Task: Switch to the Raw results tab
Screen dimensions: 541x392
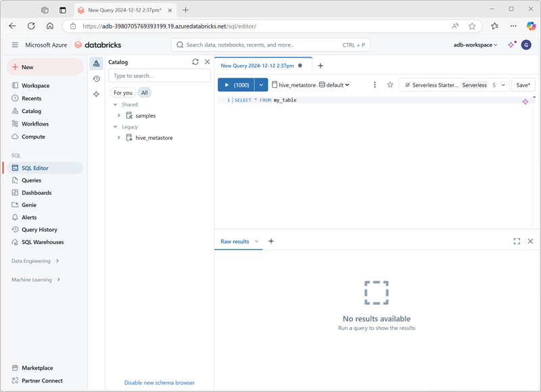Action: (x=235, y=241)
